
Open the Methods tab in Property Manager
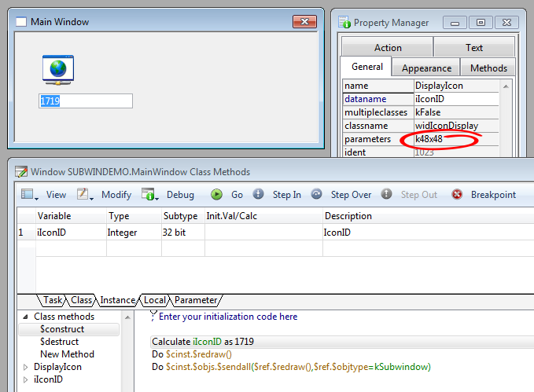488,68
